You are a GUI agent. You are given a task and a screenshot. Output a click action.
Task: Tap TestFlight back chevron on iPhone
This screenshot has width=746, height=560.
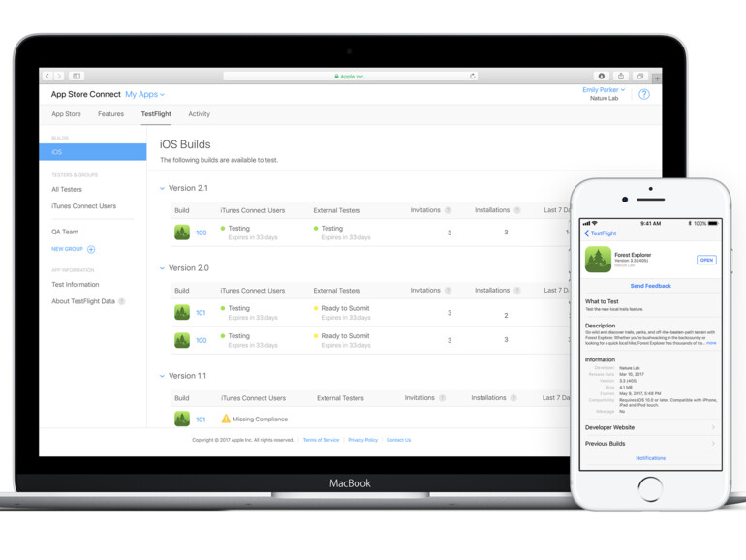click(x=586, y=233)
